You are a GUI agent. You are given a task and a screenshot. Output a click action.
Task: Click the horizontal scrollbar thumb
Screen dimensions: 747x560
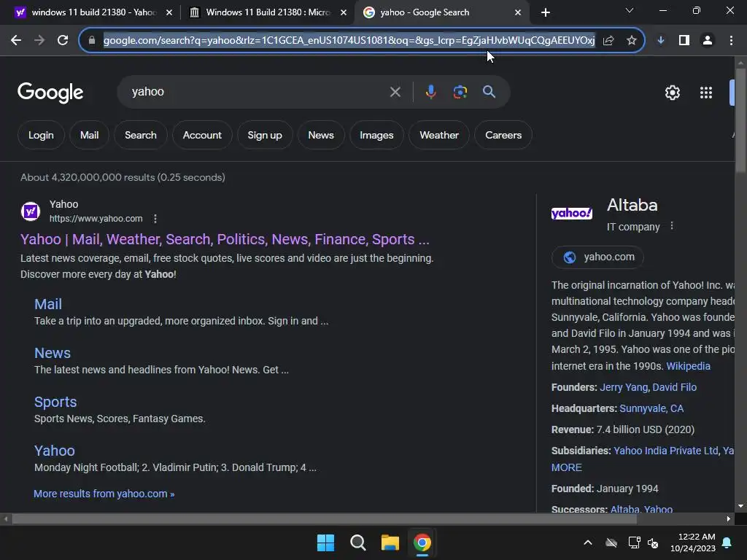click(x=324, y=518)
